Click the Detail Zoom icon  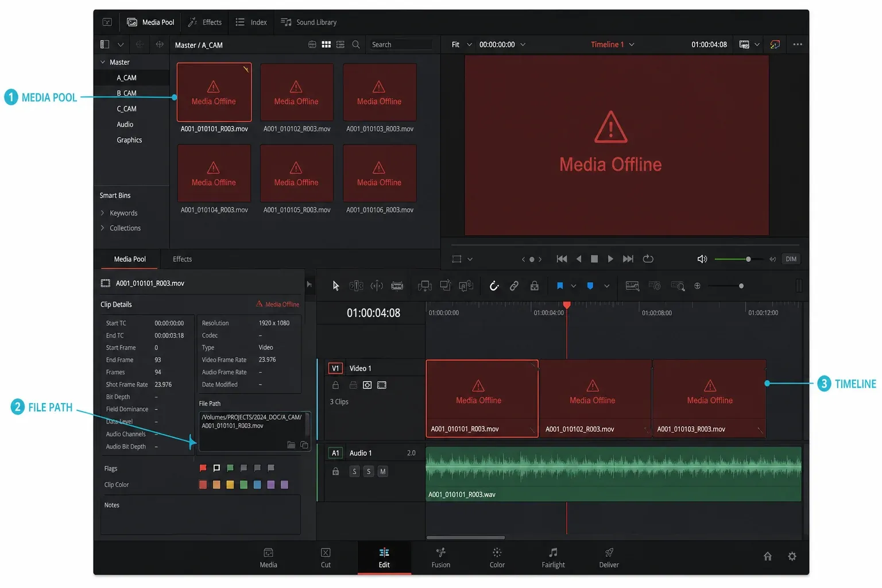(x=655, y=285)
